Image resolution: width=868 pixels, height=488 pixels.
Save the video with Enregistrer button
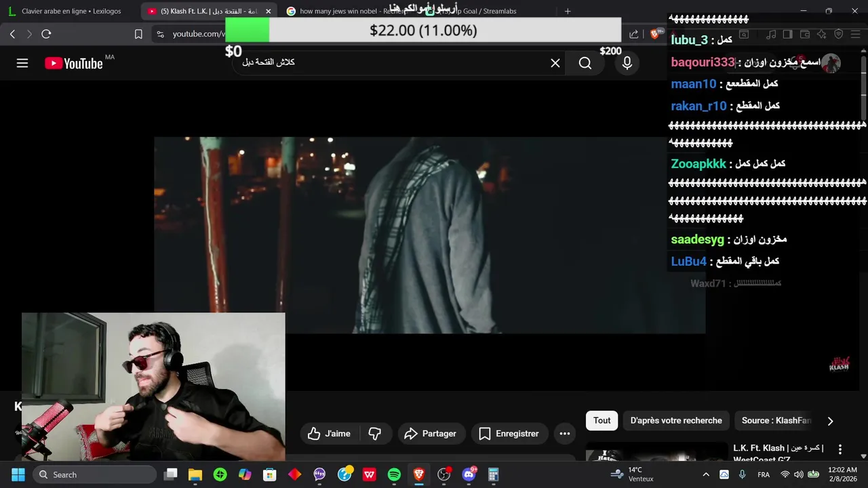tap(509, 434)
